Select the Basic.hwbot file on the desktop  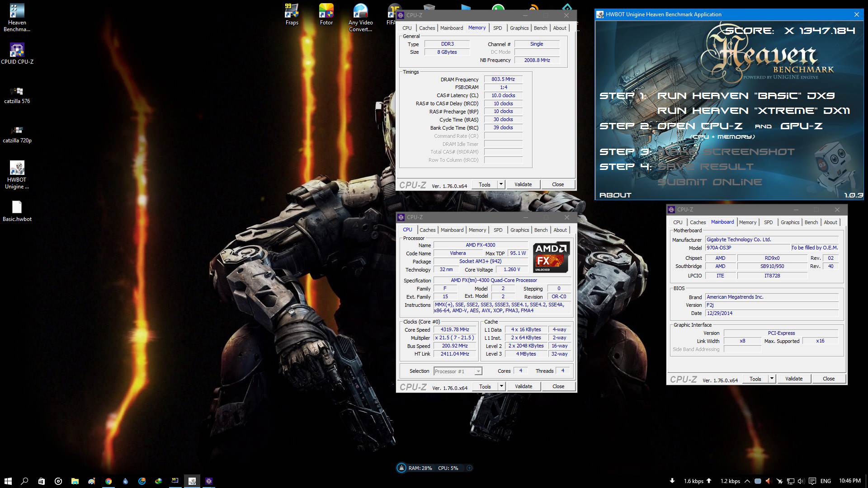click(x=17, y=211)
